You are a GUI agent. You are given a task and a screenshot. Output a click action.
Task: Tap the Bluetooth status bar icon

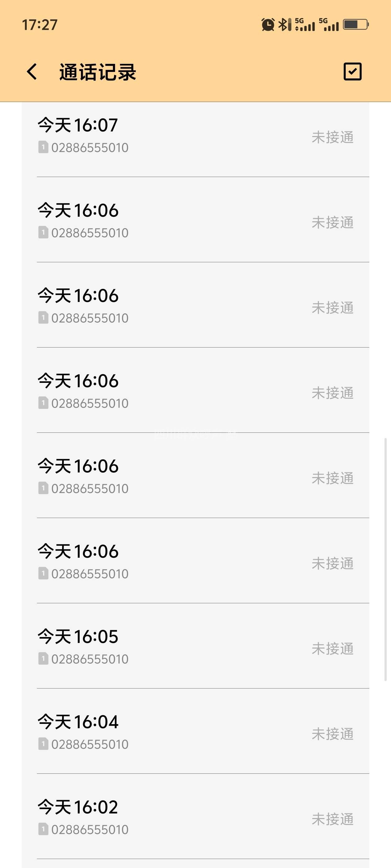284,24
